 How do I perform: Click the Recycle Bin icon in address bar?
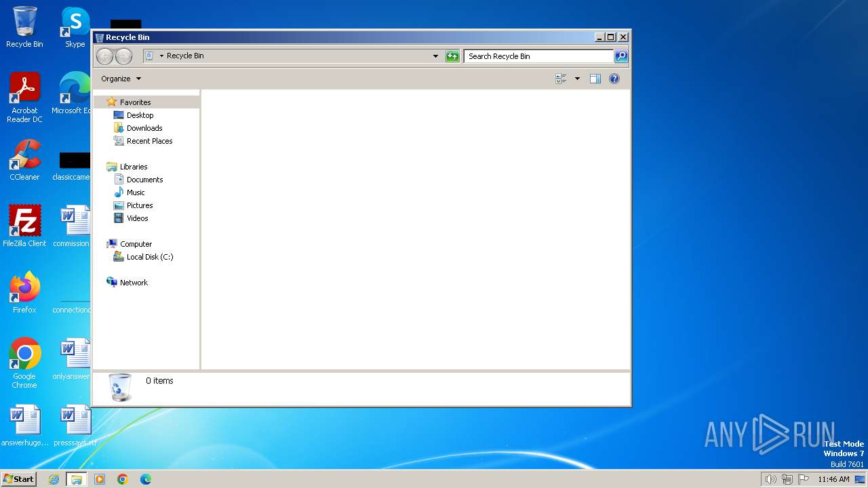click(149, 56)
